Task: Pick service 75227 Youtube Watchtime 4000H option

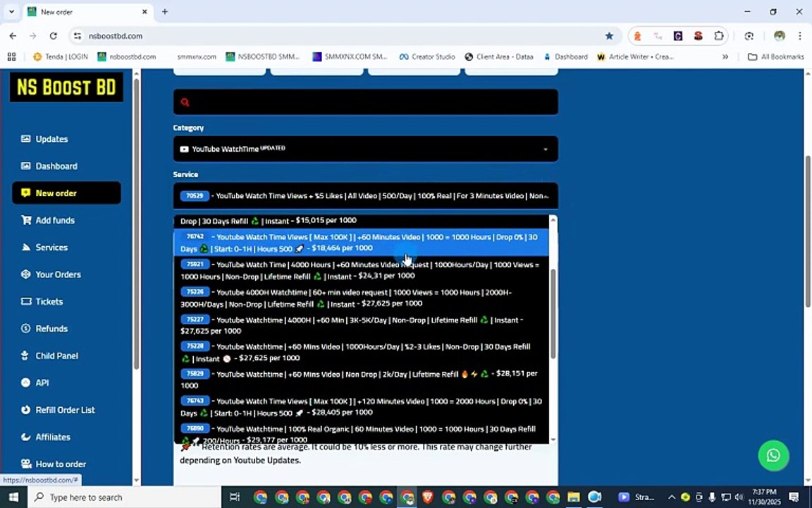Action: [x=361, y=325]
